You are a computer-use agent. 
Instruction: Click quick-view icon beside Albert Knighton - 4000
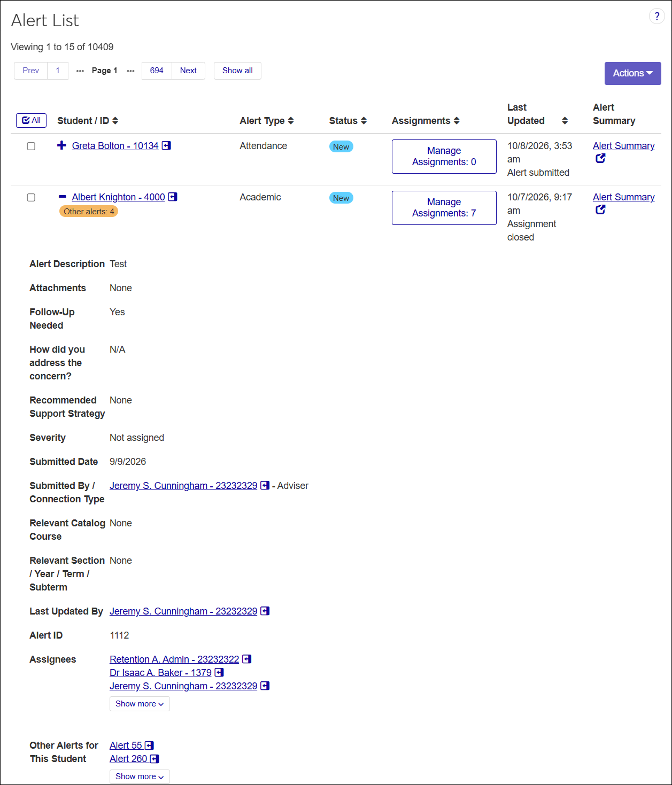[173, 197]
